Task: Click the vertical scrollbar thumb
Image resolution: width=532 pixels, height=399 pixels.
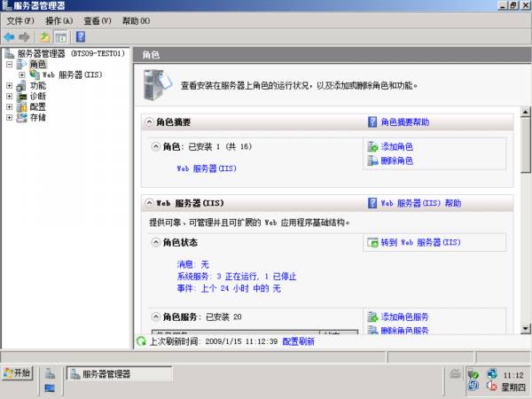Action: click(525, 145)
